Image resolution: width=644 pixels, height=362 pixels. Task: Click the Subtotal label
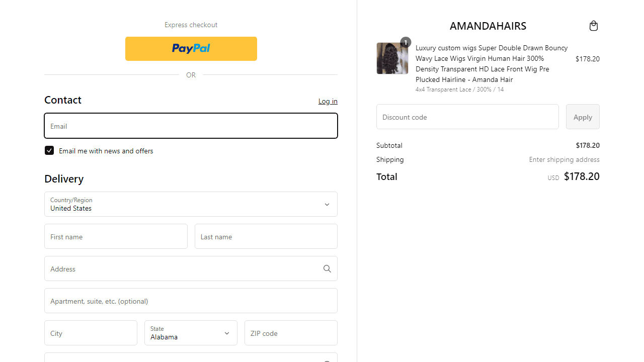389,145
